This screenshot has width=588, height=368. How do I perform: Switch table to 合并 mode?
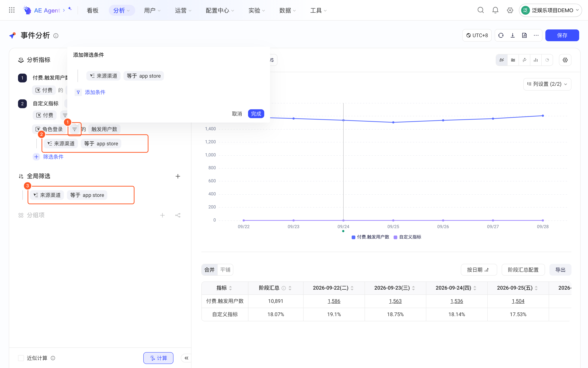click(x=209, y=270)
